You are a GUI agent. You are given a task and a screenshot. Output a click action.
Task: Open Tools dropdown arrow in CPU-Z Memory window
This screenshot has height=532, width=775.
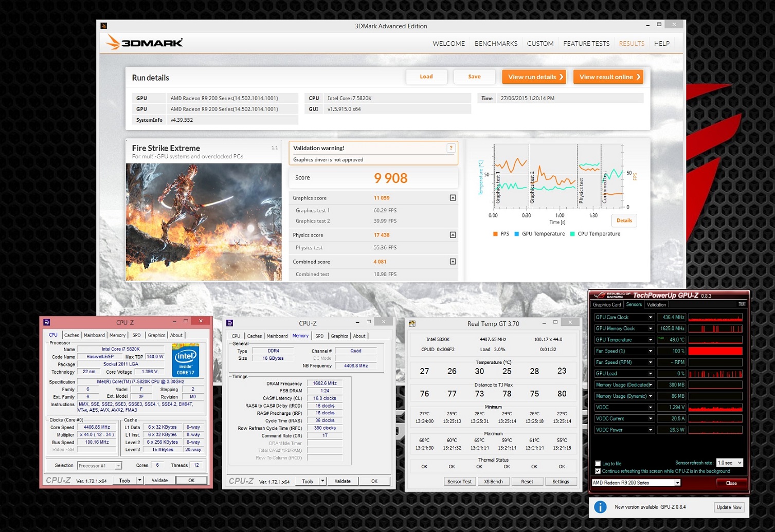[322, 482]
